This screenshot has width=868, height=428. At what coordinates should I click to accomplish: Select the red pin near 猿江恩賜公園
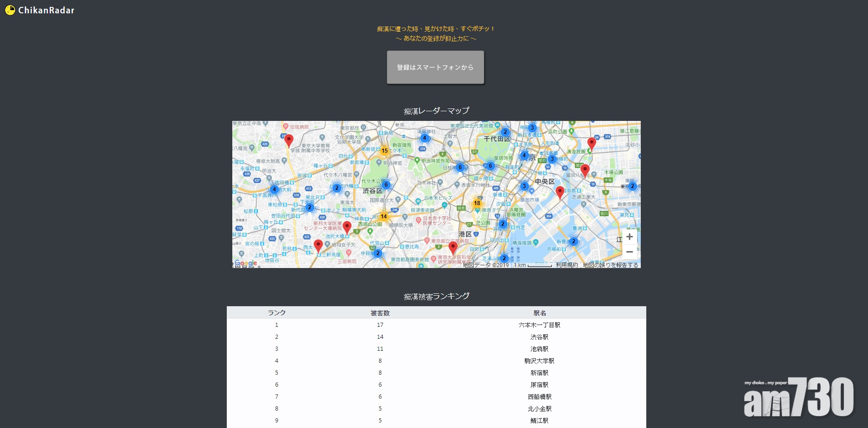(x=592, y=143)
